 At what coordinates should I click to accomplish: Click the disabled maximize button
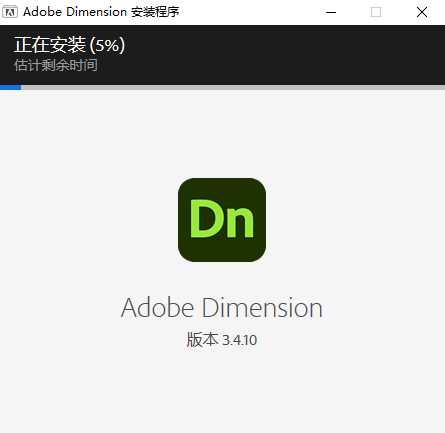(376, 12)
